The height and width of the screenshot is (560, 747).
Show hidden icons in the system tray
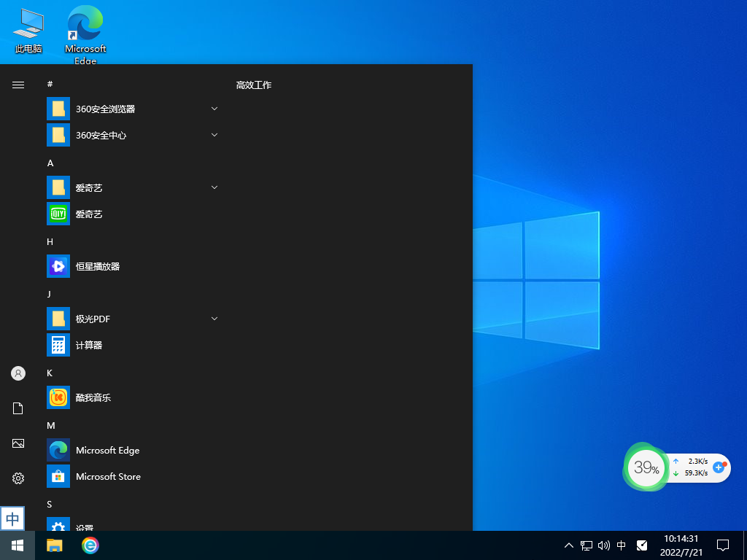tap(568, 545)
